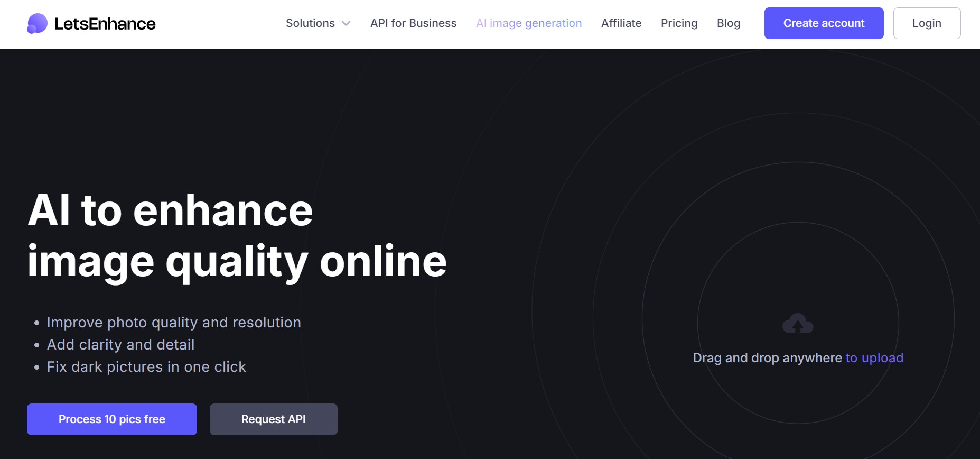Expand the Solutions dropdown chevron
The height and width of the screenshot is (459, 980).
[x=346, y=23]
